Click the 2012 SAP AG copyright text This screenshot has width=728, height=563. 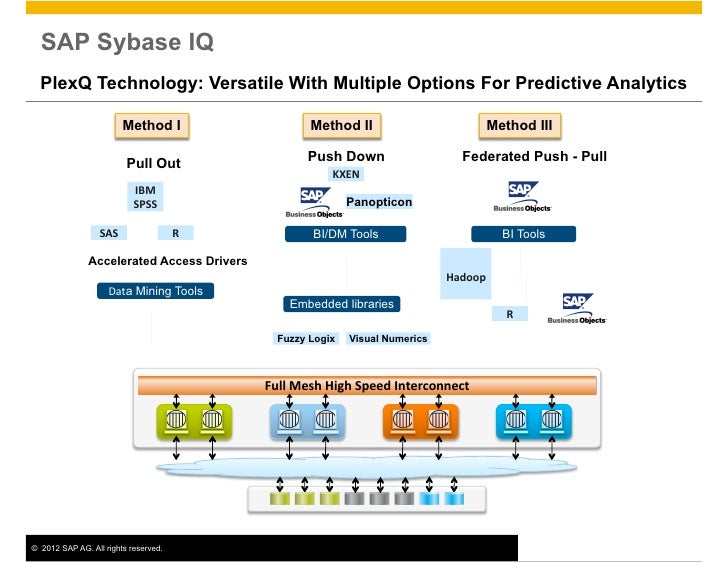point(97,548)
